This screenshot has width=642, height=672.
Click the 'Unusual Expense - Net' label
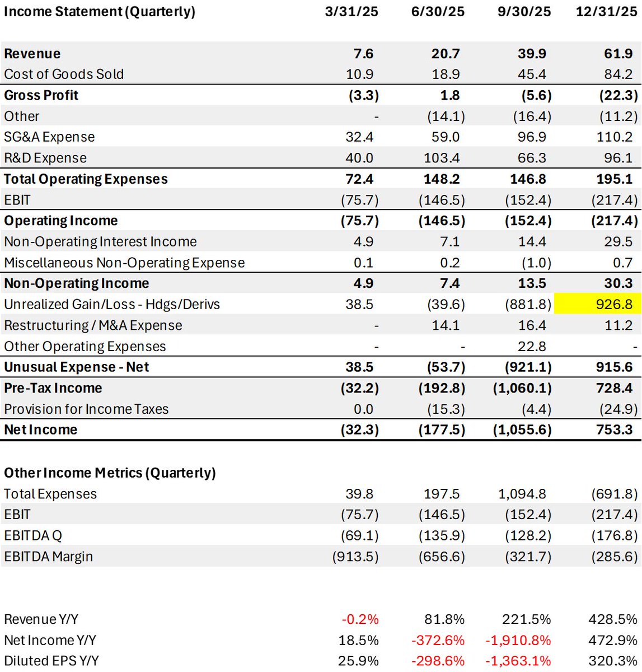coord(77,367)
